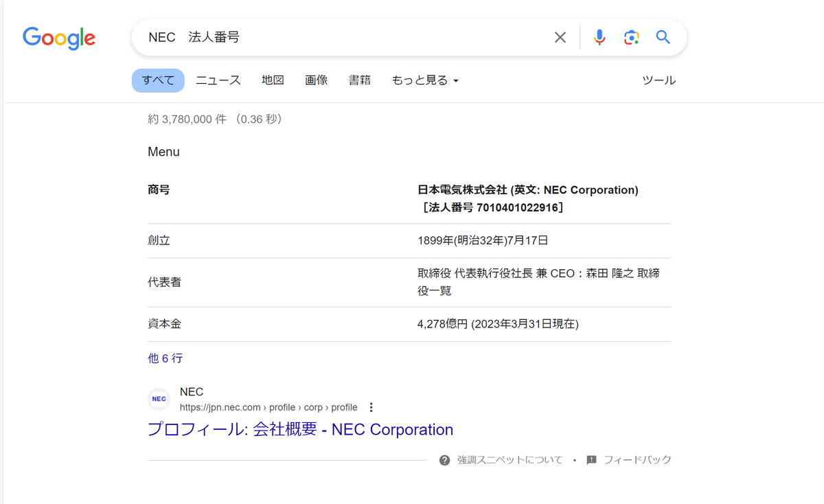This screenshot has width=824, height=504.
Task: Click the Google logo
Action: [x=59, y=37]
